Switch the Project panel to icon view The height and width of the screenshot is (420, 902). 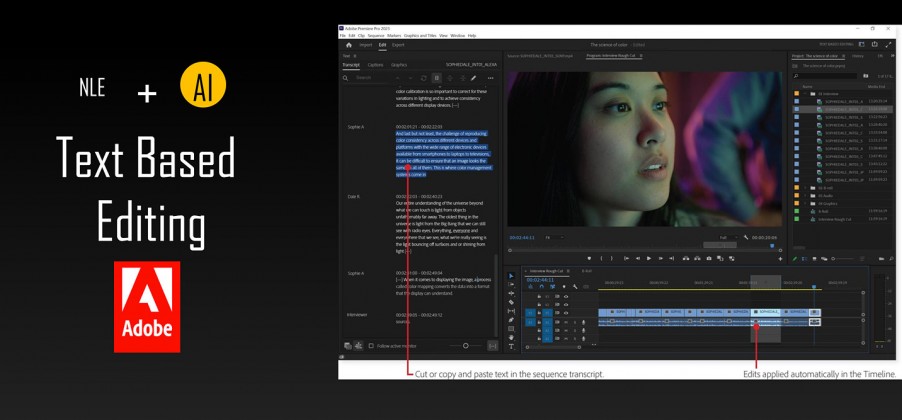(x=815, y=258)
